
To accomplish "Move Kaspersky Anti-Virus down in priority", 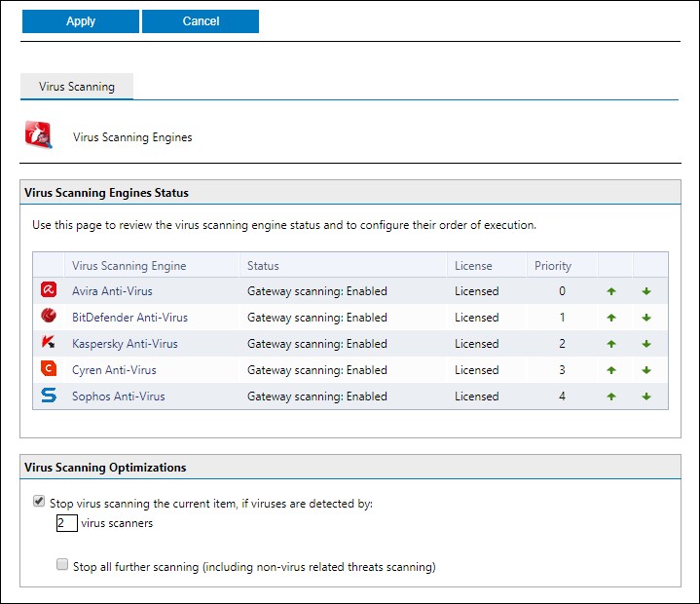I will [646, 344].
